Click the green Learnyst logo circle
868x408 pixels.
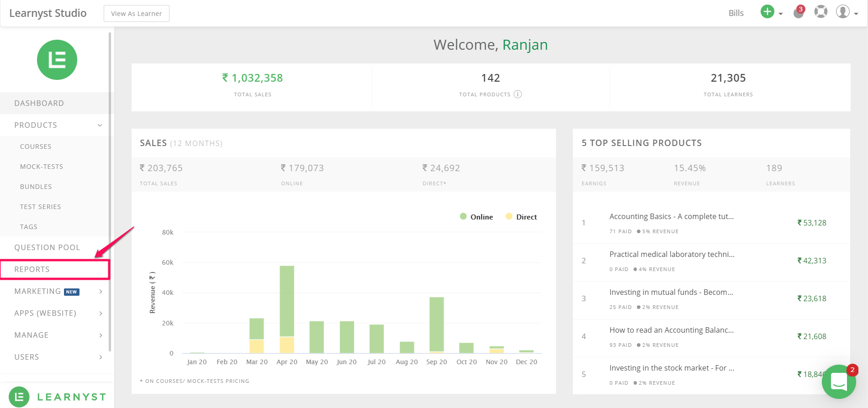tap(57, 60)
